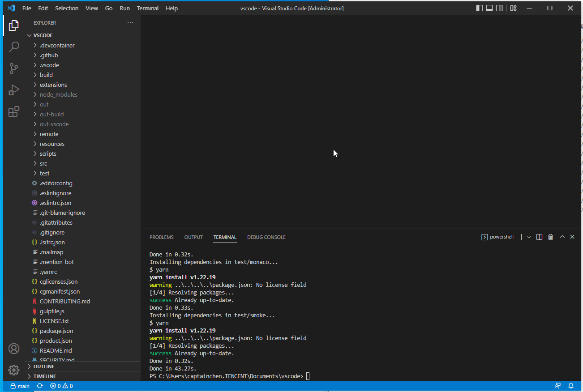
Task: Expand the Outline section
Action: [83, 366]
